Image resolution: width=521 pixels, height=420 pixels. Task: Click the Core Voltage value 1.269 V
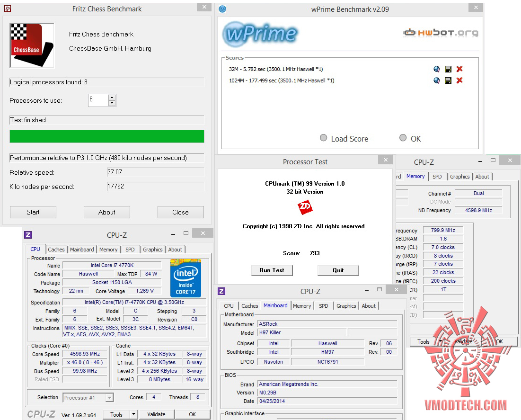pyautogui.click(x=144, y=291)
